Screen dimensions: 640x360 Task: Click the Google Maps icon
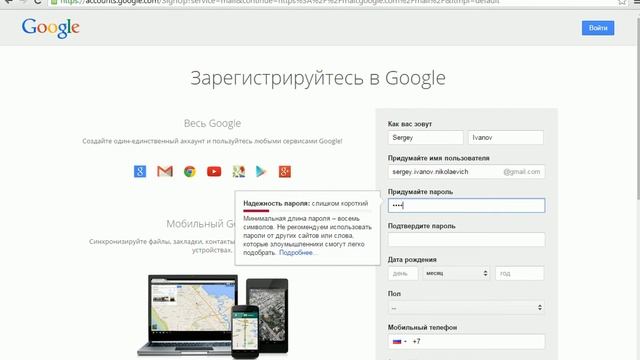pyautogui.click(x=239, y=171)
